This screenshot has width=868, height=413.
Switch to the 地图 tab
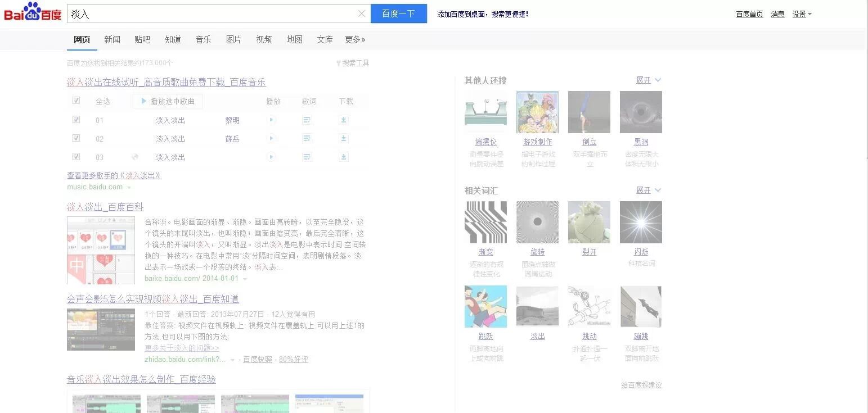(294, 39)
